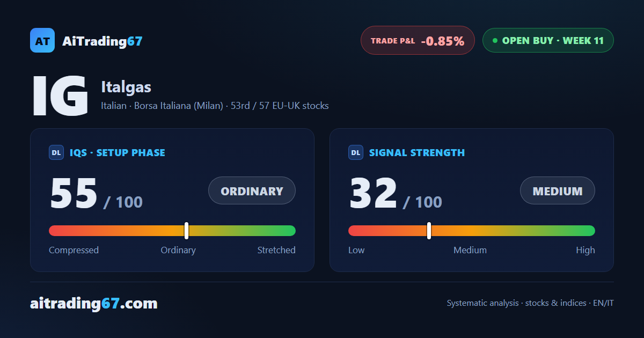Click the signal score 32 / 100
This screenshot has height=338, width=644.
[396, 194]
